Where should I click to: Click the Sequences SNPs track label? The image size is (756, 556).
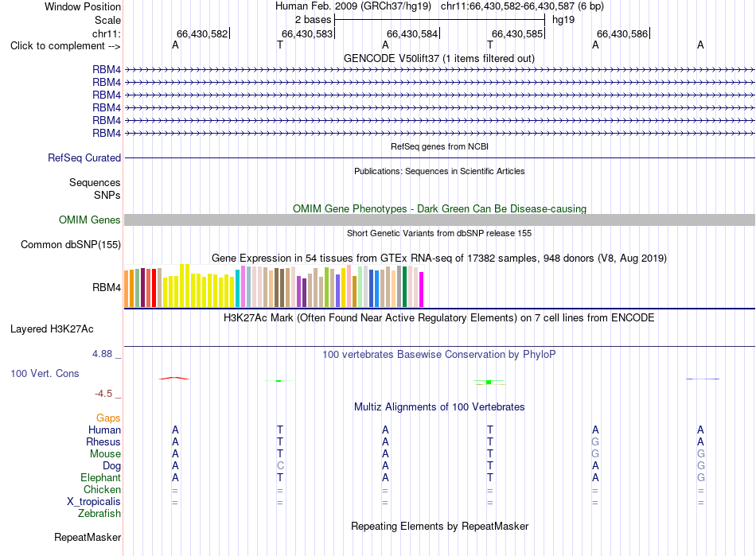point(95,189)
